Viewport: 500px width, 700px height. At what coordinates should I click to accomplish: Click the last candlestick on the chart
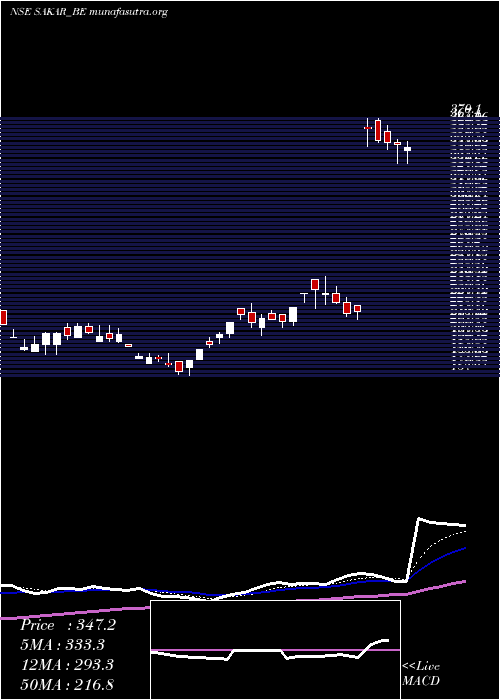click(x=407, y=152)
